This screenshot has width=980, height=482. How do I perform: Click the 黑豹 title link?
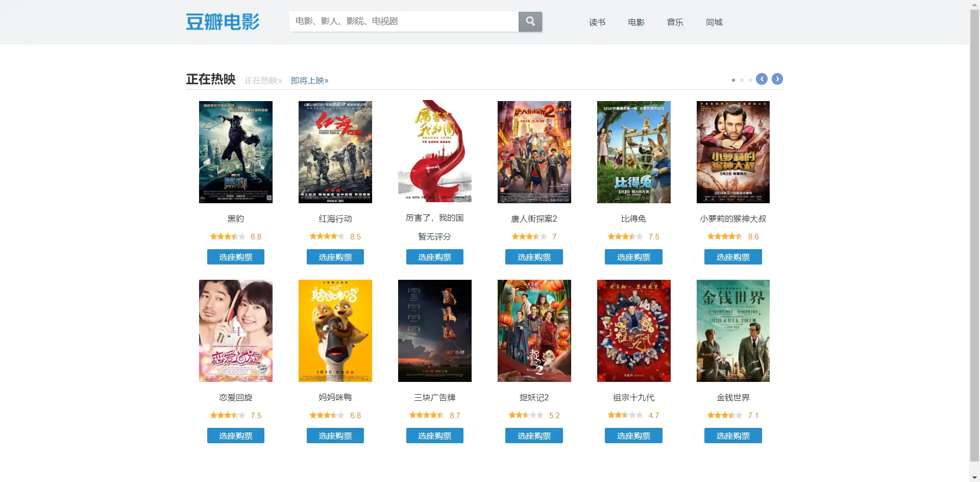tap(236, 219)
